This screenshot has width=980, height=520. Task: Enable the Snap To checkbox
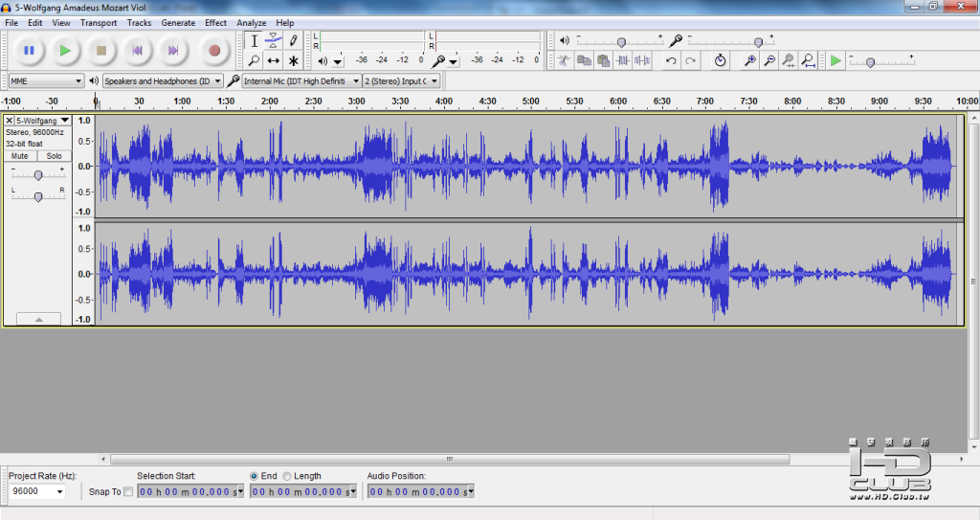pyautogui.click(x=128, y=492)
